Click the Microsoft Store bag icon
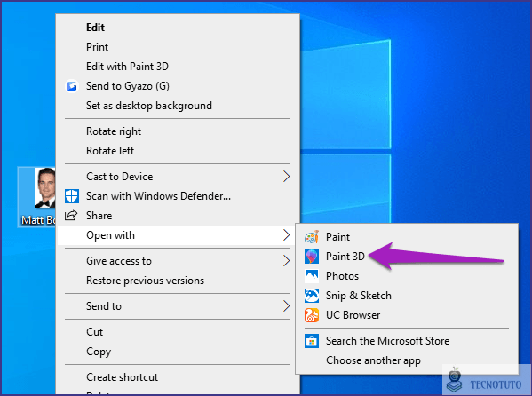This screenshot has width=532, height=396. (x=312, y=341)
